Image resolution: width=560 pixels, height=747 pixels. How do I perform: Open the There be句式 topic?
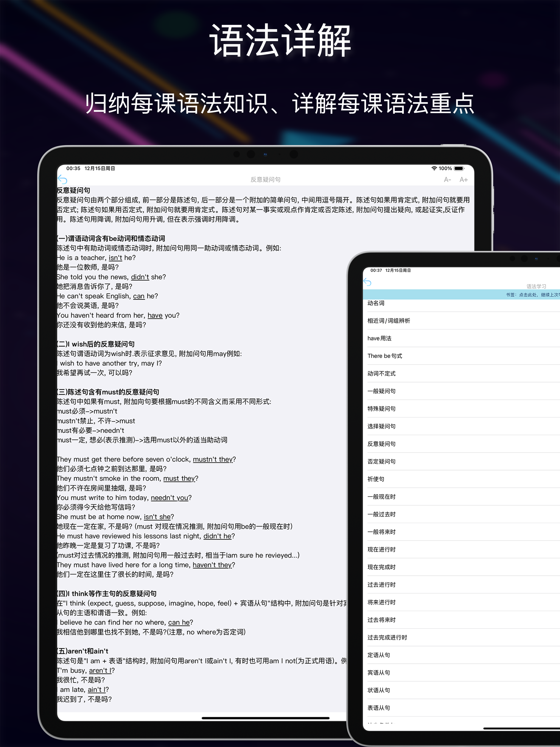(x=385, y=356)
